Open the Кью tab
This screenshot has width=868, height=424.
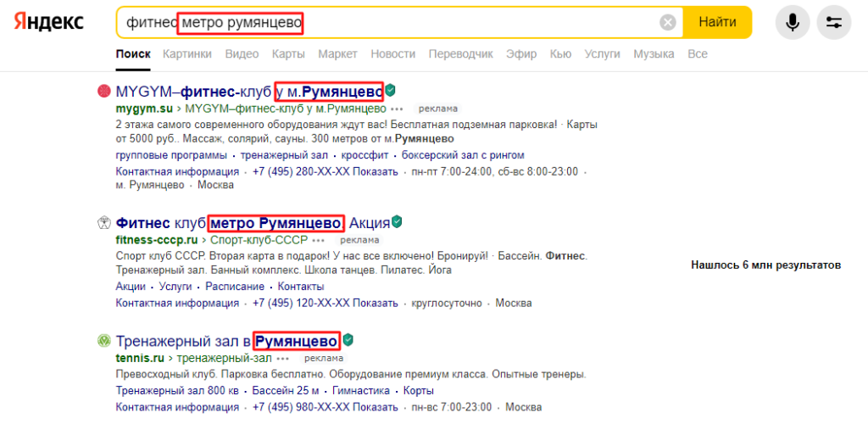click(560, 54)
